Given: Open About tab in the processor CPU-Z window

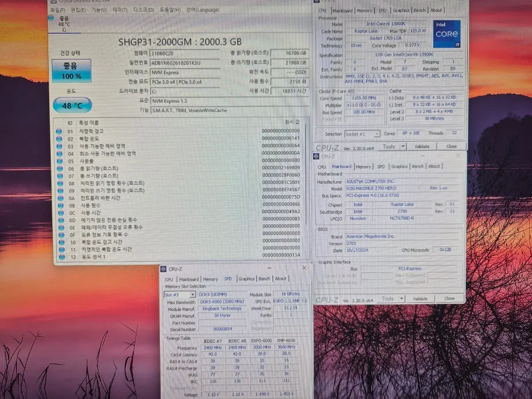Looking at the screenshot, I should point(436,10).
